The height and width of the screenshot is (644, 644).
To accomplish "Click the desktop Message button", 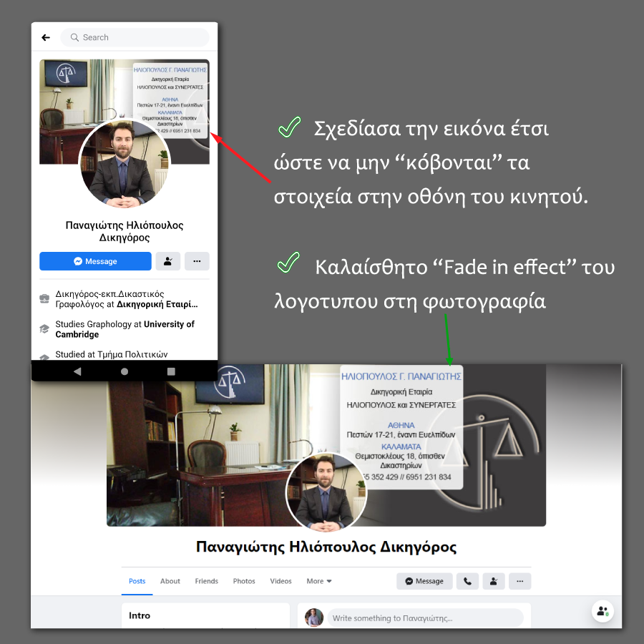I will tap(424, 581).
